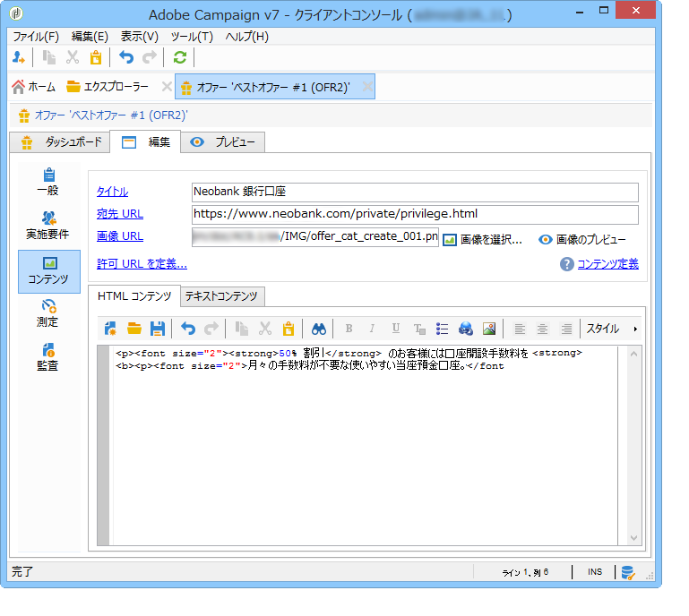Viewport: 689px width, 616px height.
Task: Click the 画像を選択... button
Action: (483, 240)
